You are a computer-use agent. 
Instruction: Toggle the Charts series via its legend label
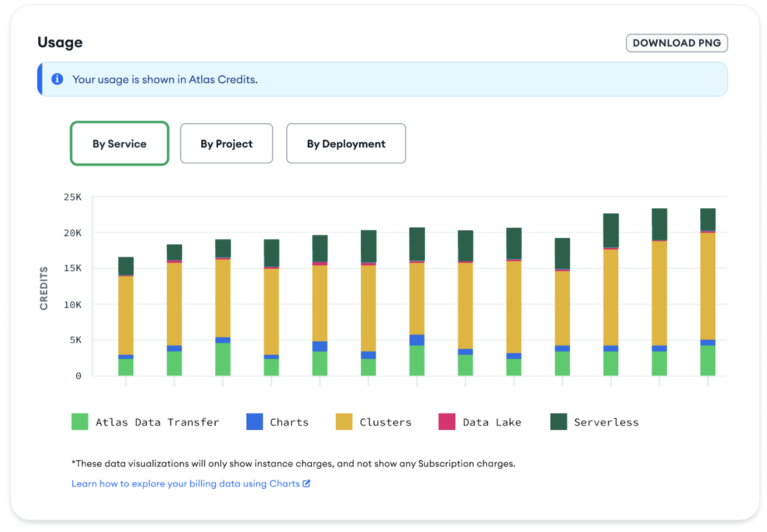(288, 422)
